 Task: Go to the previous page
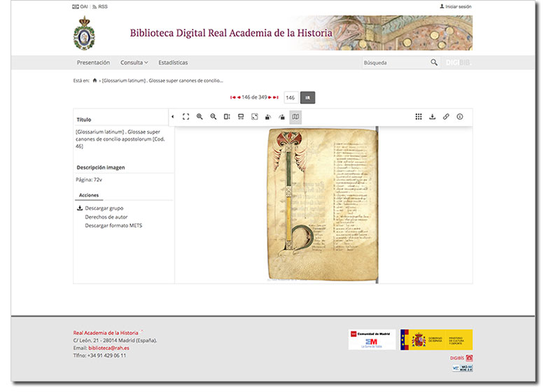[x=239, y=97]
